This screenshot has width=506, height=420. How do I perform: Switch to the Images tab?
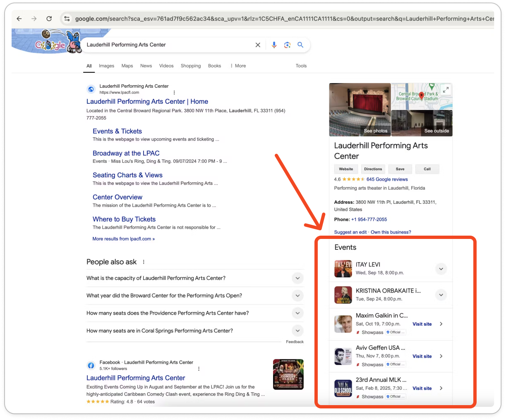pyautogui.click(x=106, y=66)
